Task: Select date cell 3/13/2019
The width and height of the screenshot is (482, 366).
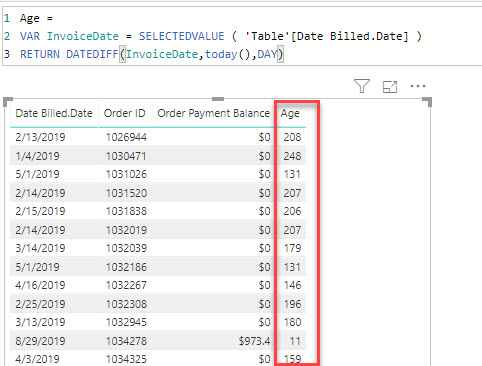Action: pos(40,322)
